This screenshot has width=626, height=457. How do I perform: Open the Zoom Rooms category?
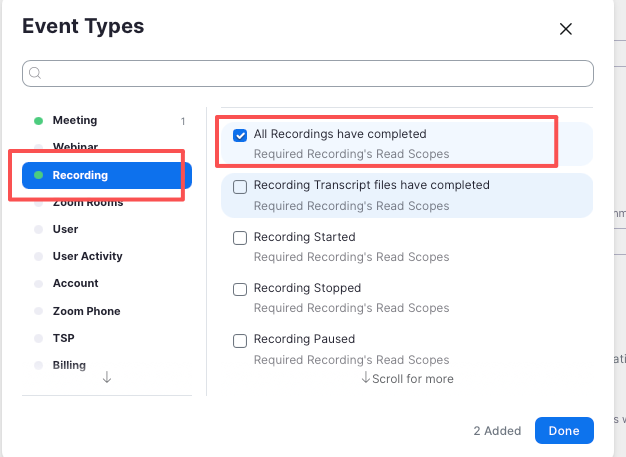tap(87, 203)
